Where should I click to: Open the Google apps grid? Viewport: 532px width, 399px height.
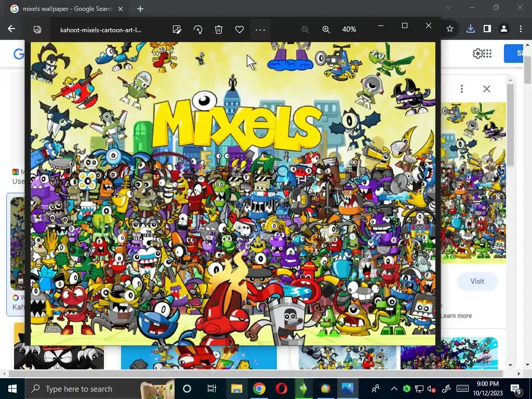click(487, 54)
